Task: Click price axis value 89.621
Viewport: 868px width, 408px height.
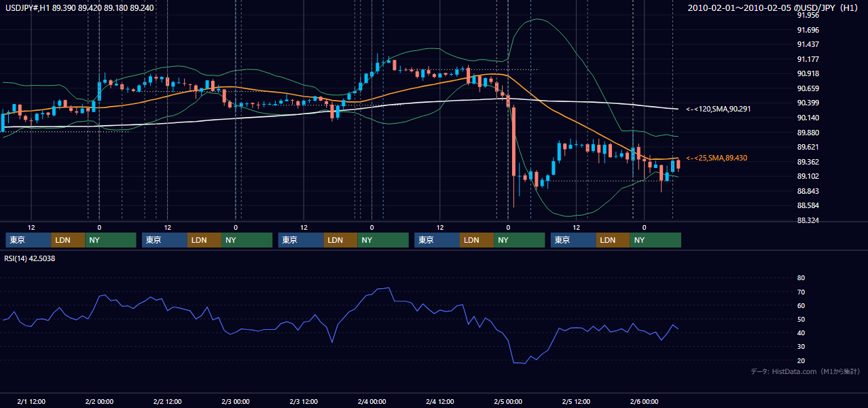Action: click(808, 147)
